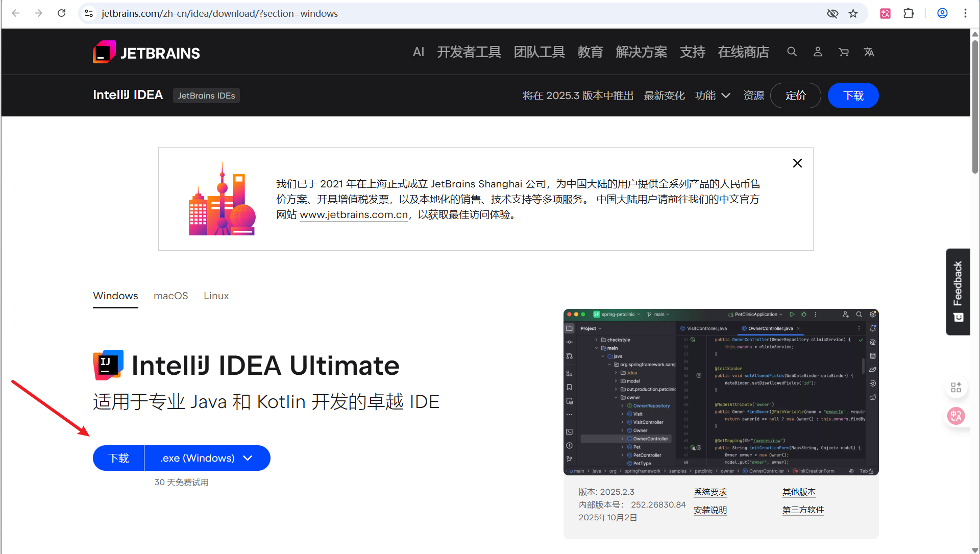This screenshot has height=554, width=980.
Task: Click the language translate icon in header
Action: click(x=869, y=52)
